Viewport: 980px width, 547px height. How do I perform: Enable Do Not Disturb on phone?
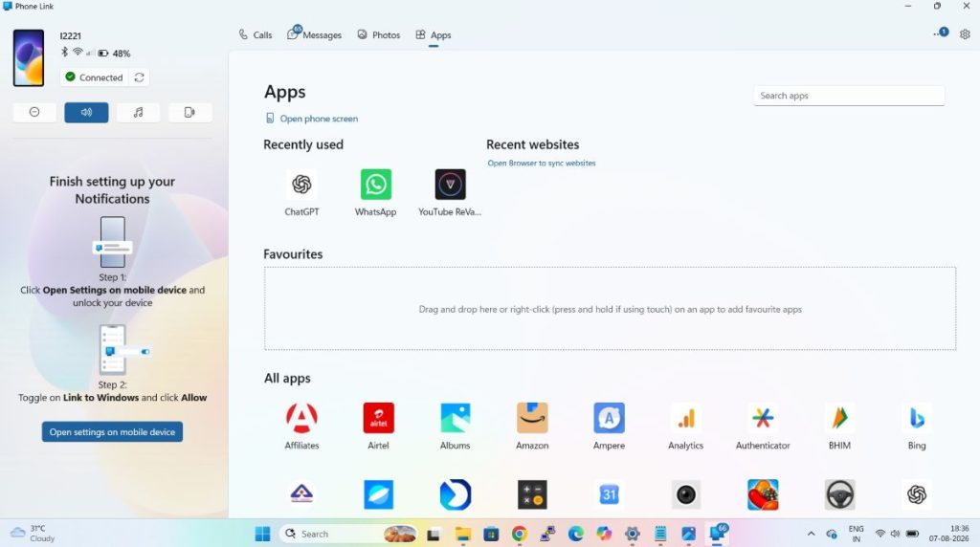coord(34,113)
